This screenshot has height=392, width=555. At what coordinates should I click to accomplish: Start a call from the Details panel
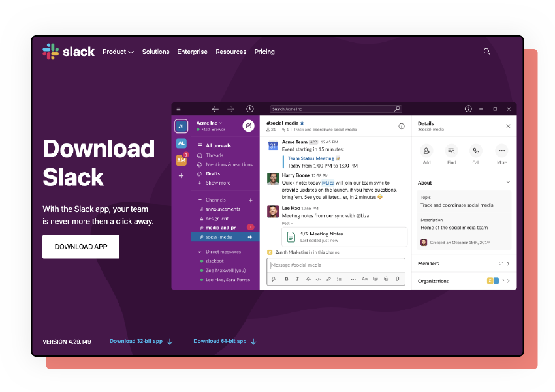(x=476, y=151)
